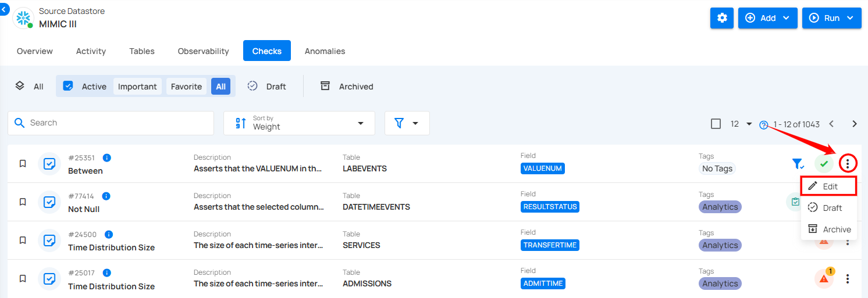This screenshot has height=298, width=868.
Task: Open the filter funnel dropdown
Action: click(x=407, y=123)
